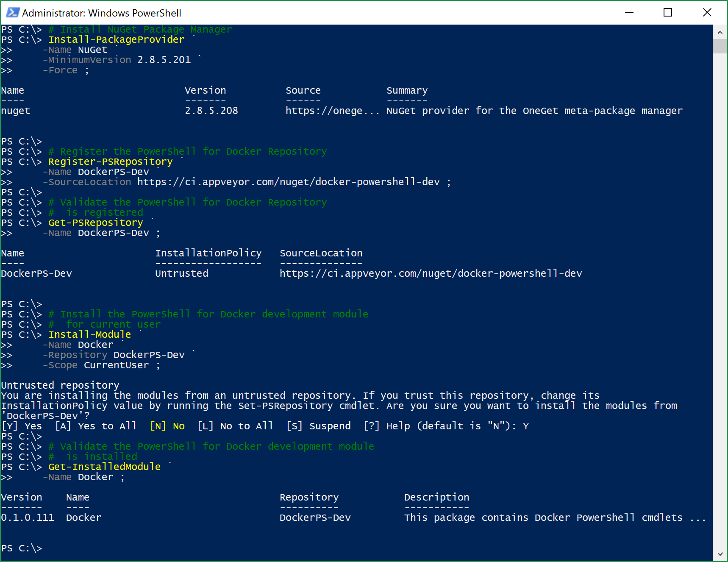Click the Install-PackageProvider command text
This screenshot has height=562, width=728.
117,39
